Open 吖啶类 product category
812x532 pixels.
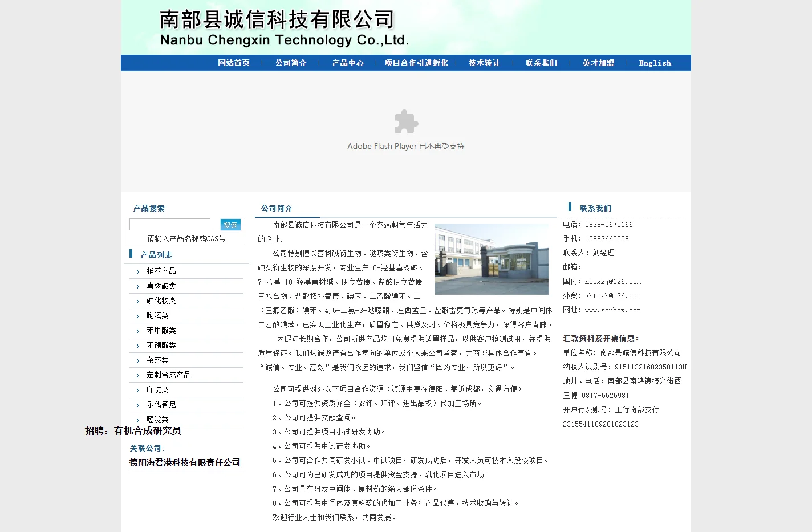coord(157,389)
